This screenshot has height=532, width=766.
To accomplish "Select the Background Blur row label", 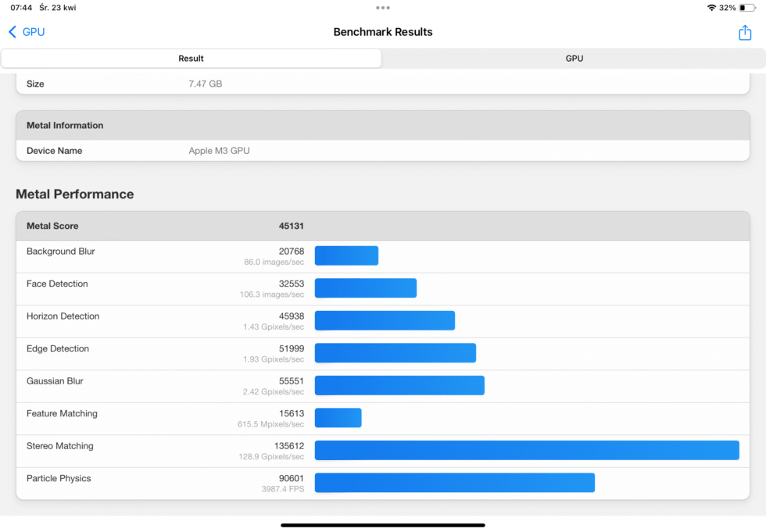I will click(61, 252).
